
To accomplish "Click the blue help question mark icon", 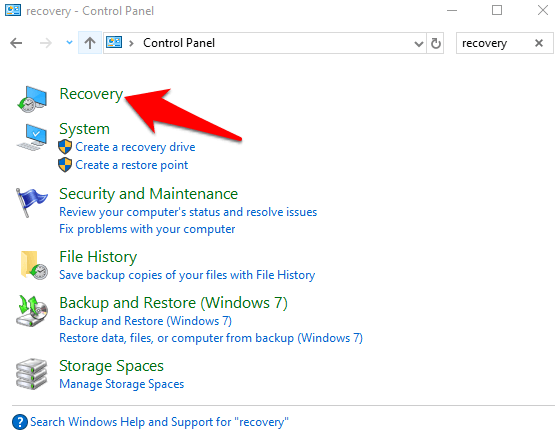I will (x=20, y=422).
